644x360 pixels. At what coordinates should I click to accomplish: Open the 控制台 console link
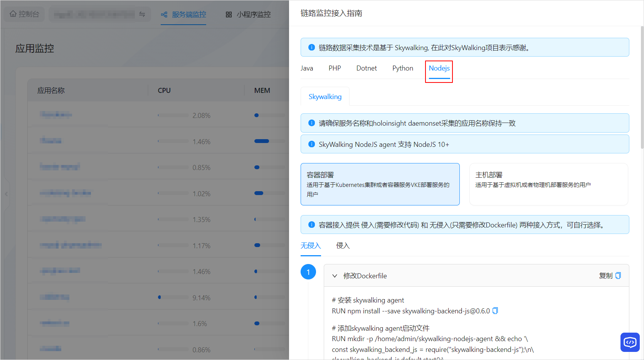click(24, 14)
